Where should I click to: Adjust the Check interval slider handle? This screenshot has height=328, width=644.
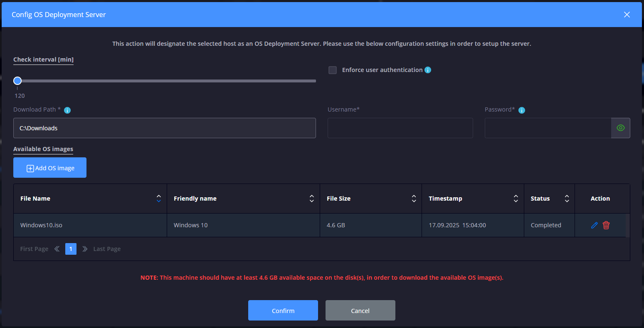click(17, 80)
